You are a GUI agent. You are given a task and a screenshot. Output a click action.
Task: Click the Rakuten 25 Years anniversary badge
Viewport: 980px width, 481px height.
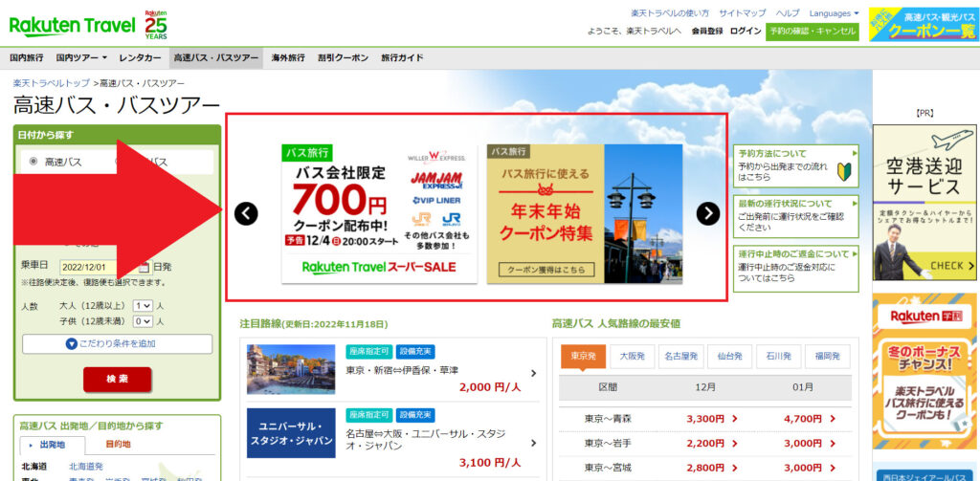156,25
